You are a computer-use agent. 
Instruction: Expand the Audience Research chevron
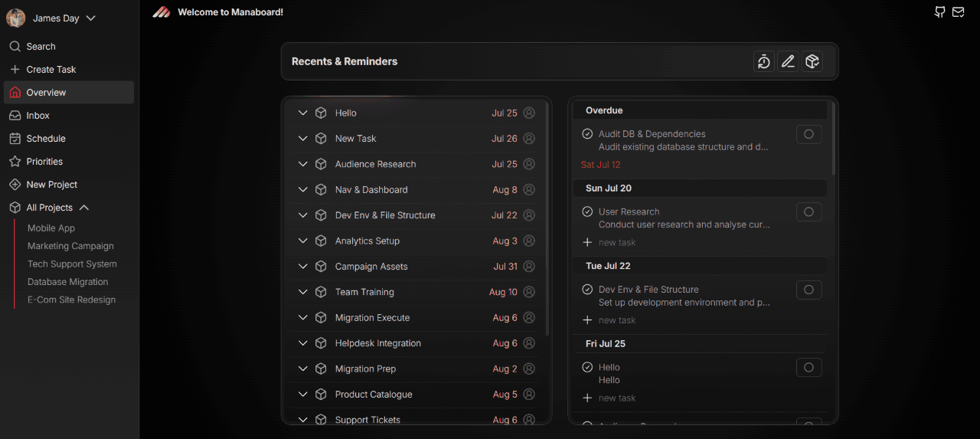point(302,164)
